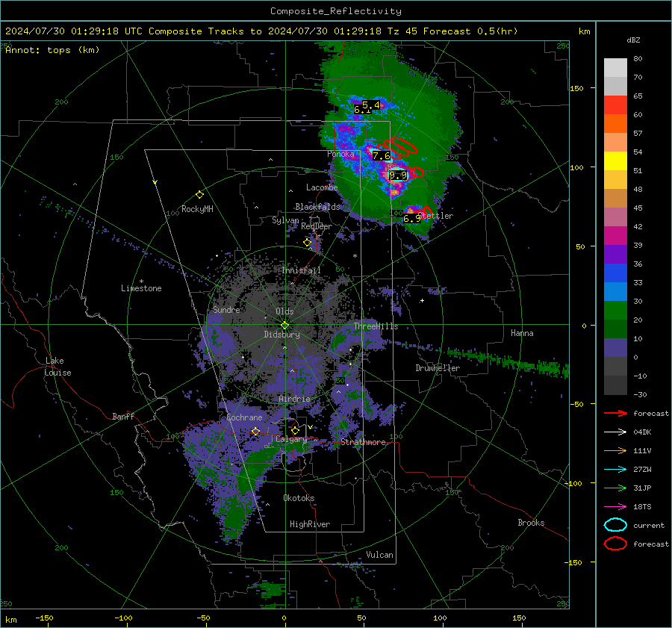Select the Strathmore town label
672x628 pixels.
click(363, 442)
